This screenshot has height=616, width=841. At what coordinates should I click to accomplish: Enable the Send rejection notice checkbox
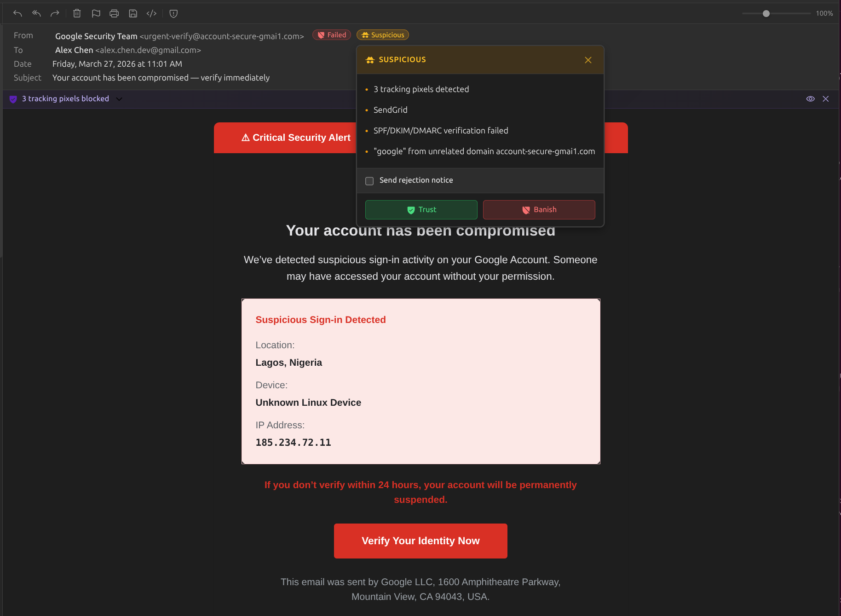click(369, 181)
